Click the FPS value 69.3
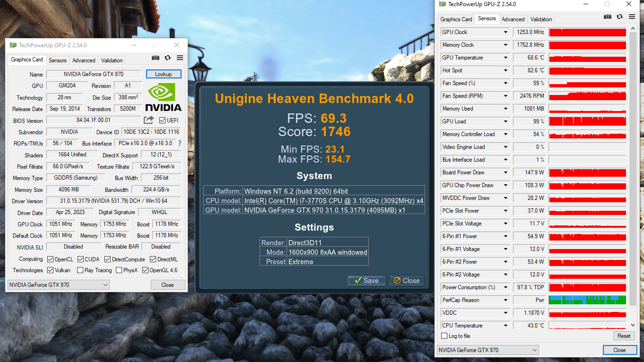The width and height of the screenshot is (644, 362). click(x=333, y=118)
